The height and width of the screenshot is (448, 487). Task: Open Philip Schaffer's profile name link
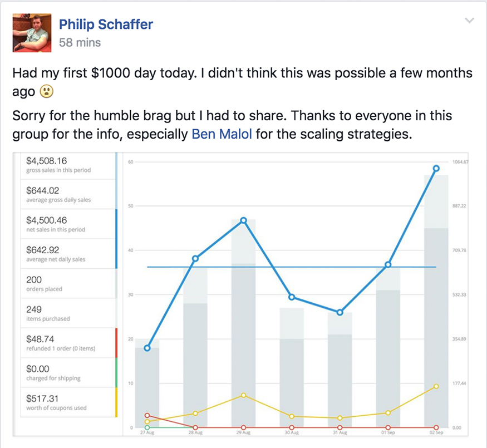tap(106, 24)
